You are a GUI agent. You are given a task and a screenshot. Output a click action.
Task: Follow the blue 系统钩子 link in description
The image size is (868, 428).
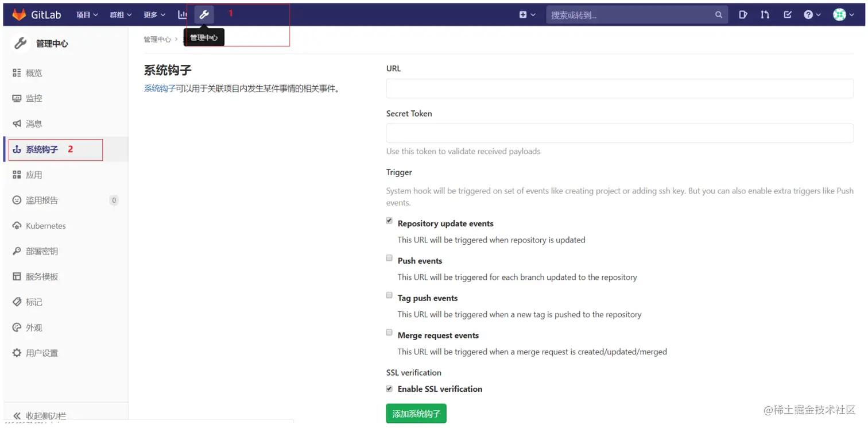[x=160, y=88]
